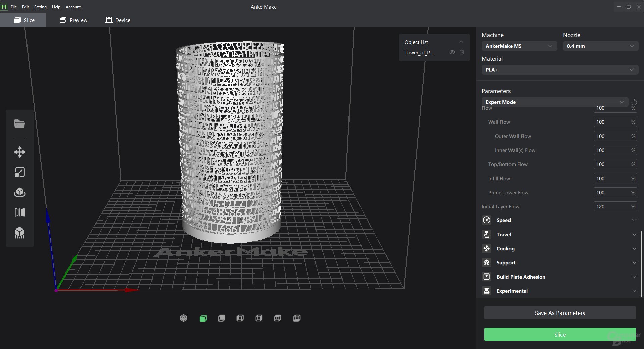Image resolution: width=644 pixels, height=349 pixels.
Task: Open the Nozzle size dropdown
Action: click(x=600, y=46)
